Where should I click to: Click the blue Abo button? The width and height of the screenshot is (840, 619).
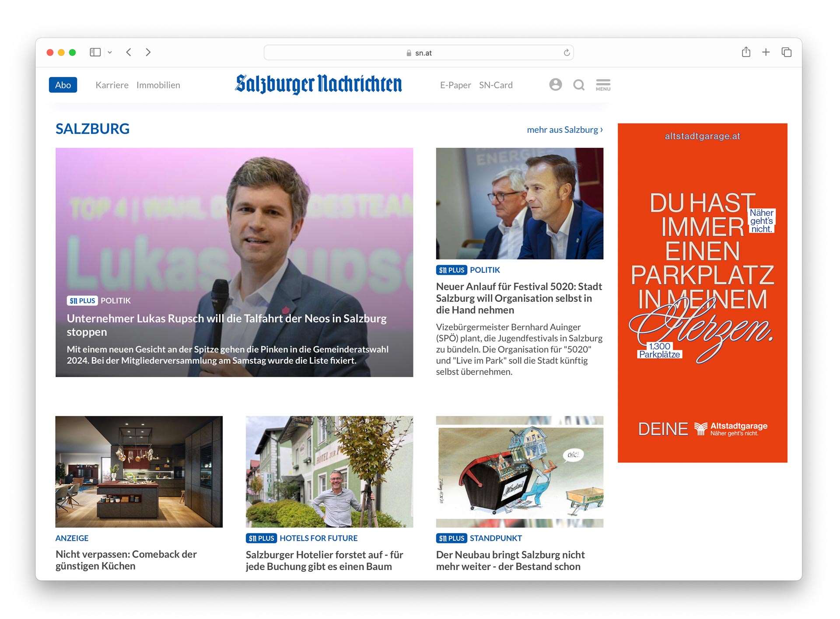coord(63,85)
